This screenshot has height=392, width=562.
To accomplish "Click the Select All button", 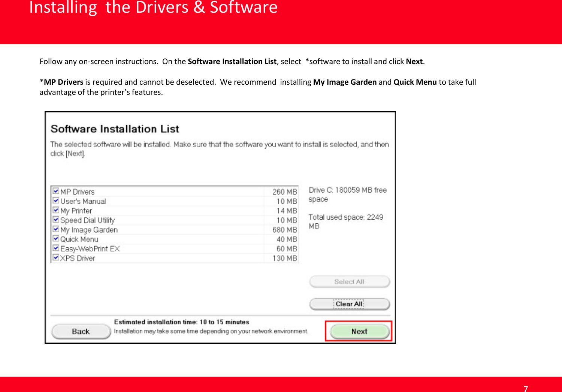I will pyautogui.click(x=349, y=281).
